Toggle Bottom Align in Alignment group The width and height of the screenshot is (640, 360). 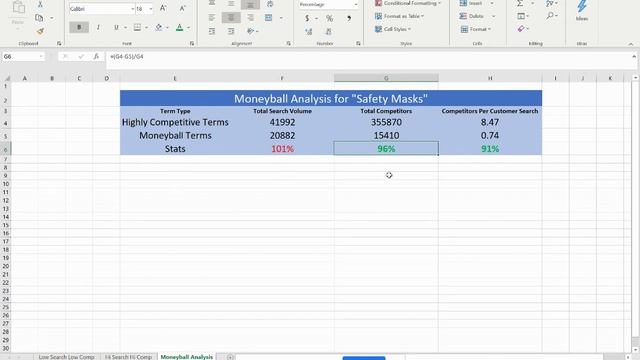click(250, 4)
